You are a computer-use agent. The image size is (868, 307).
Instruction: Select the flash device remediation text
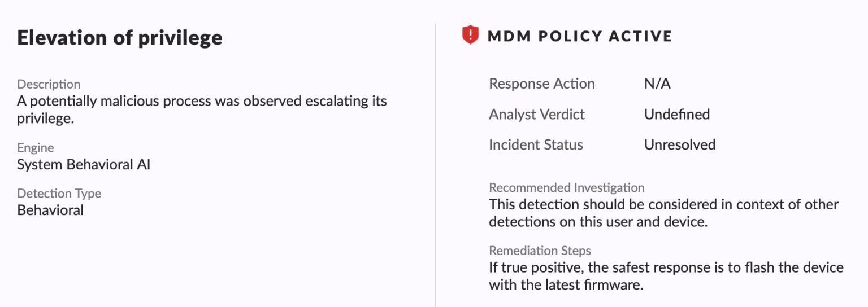point(666,276)
